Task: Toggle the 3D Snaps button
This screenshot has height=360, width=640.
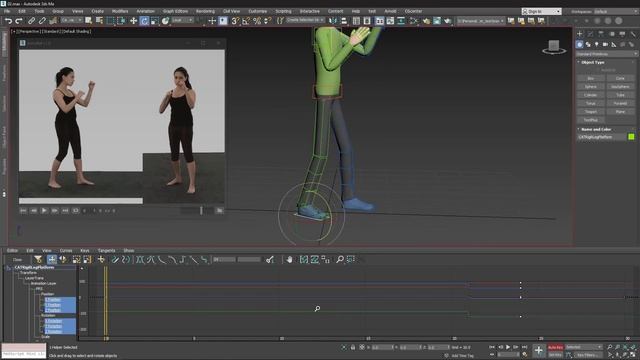Action: pos(236,20)
